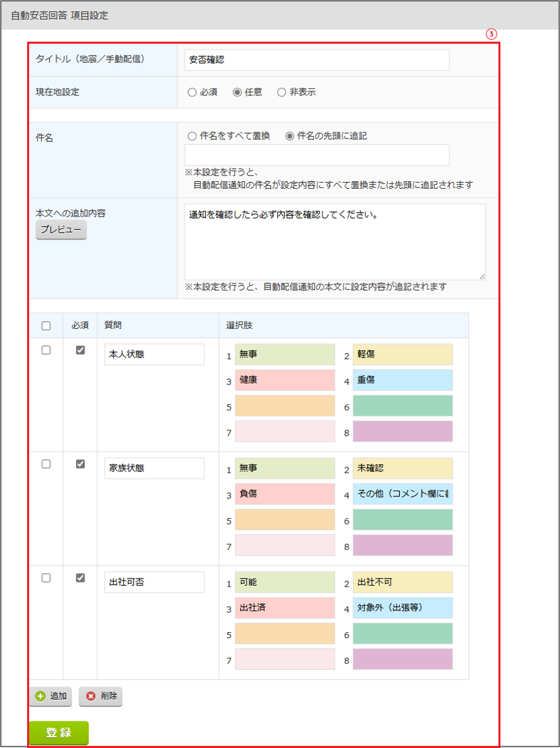Click empty option 8 field of 出社可否
Image resolution: width=560 pixels, height=748 pixels.
pyautogui.click(x=403, y=659)
